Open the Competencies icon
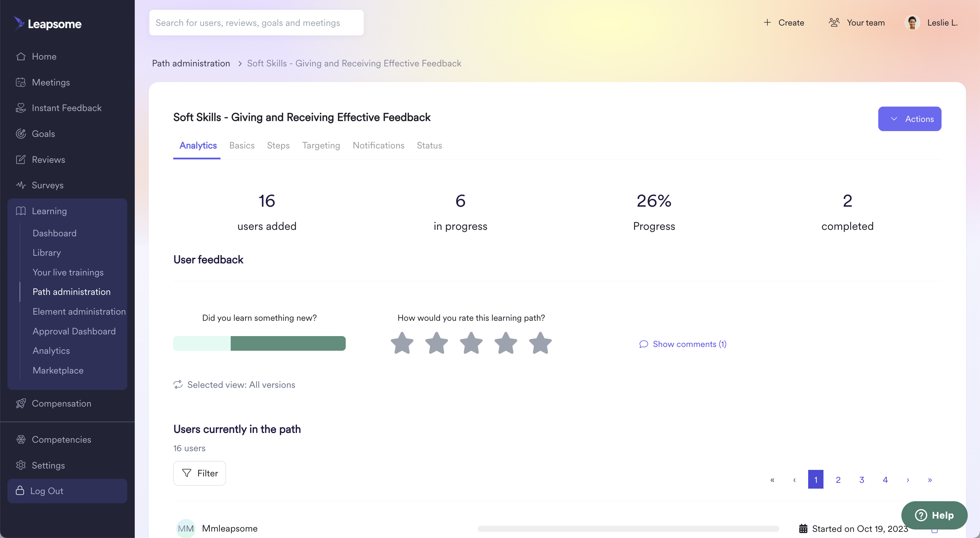 point(20,439)
